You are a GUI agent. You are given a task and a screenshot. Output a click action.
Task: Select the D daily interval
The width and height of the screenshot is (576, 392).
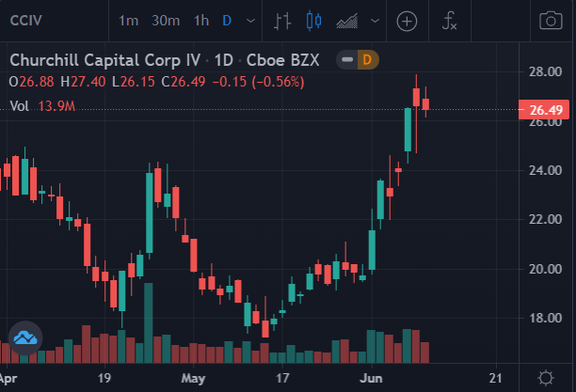[227, 21]
